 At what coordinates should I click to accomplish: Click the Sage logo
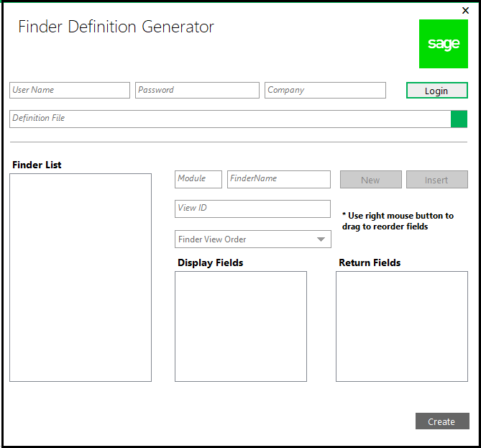coord(444,44)
